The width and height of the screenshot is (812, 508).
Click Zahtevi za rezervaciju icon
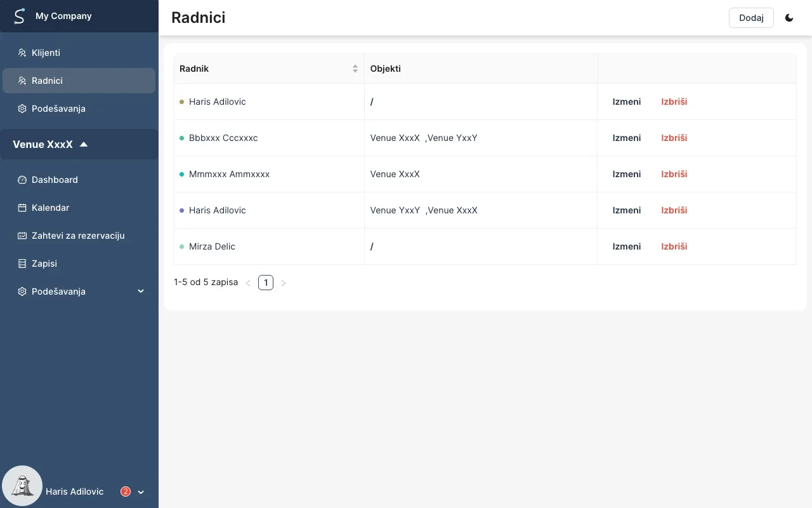(x=22, y=236)
